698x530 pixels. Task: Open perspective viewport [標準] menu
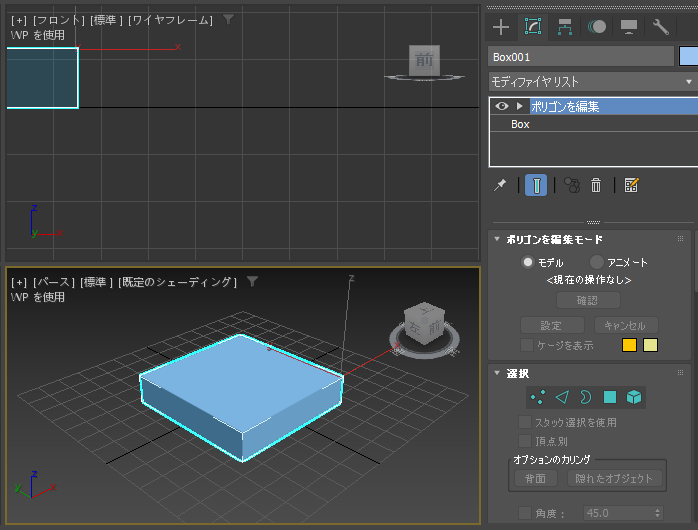[x=96, y=283]
